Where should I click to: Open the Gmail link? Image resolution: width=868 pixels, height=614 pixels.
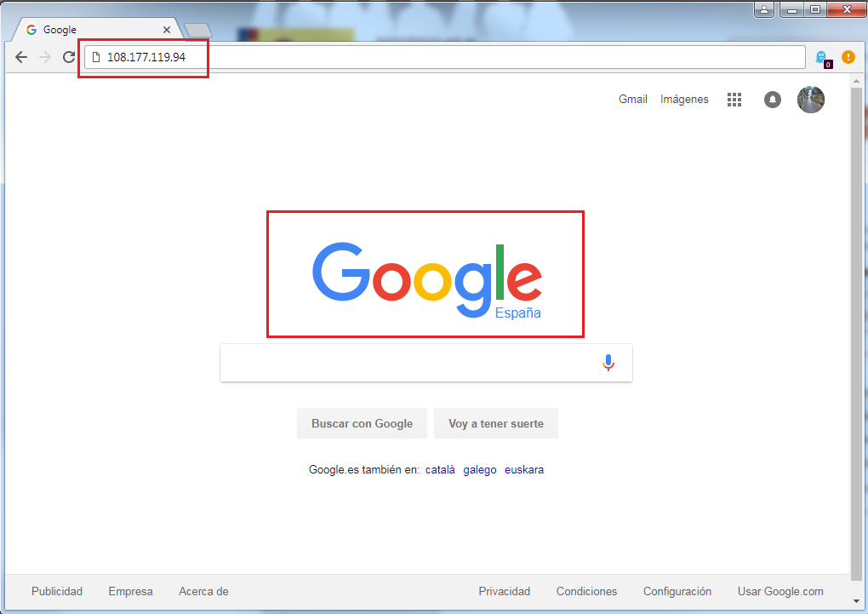point(633,99)
